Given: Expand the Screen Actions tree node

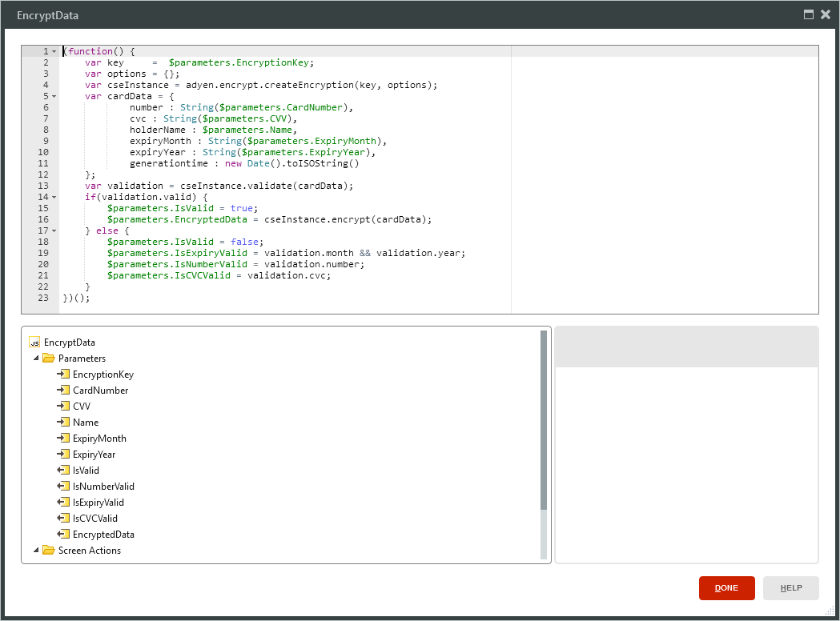Looking at the screenshot, I should 36,551.
